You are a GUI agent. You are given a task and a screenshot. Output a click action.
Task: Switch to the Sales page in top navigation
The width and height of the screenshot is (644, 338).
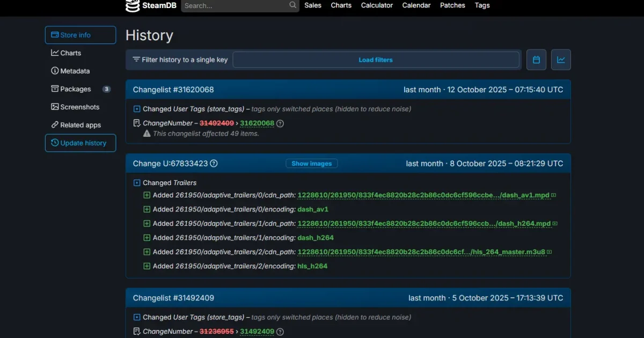(313, 5)
